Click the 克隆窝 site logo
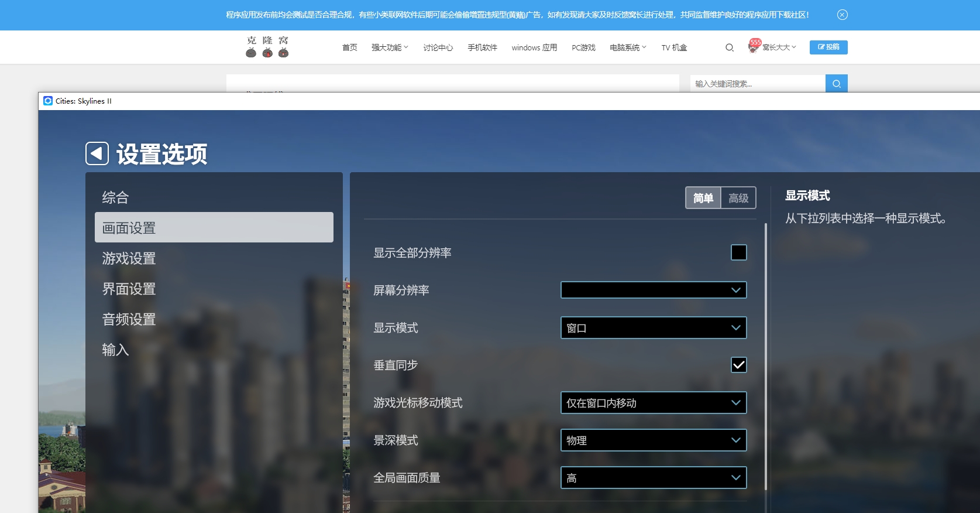 pyautogui.click(x=267, y=47)
